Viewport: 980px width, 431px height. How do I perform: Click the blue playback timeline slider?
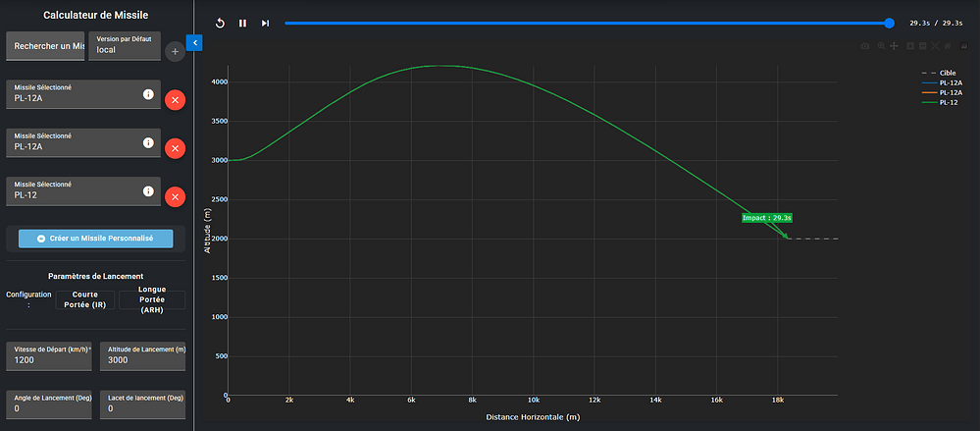pos(587,23)
